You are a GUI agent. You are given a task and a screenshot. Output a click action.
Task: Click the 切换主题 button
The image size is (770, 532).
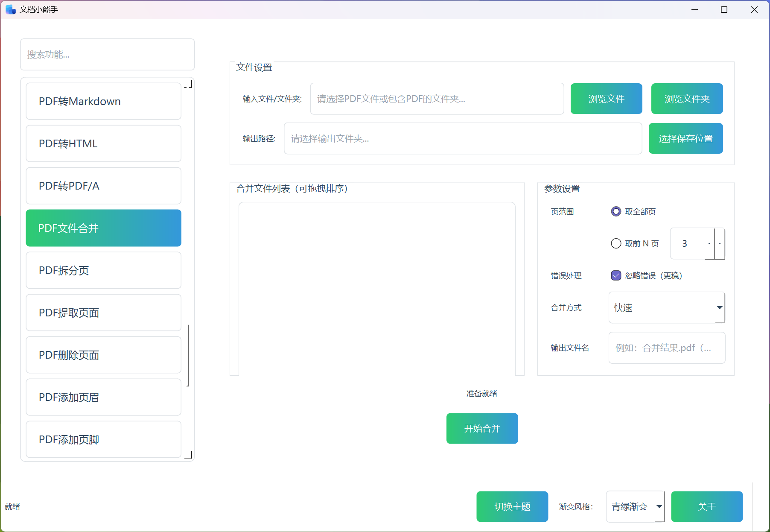pyautogui.click(x=512, y=507)
